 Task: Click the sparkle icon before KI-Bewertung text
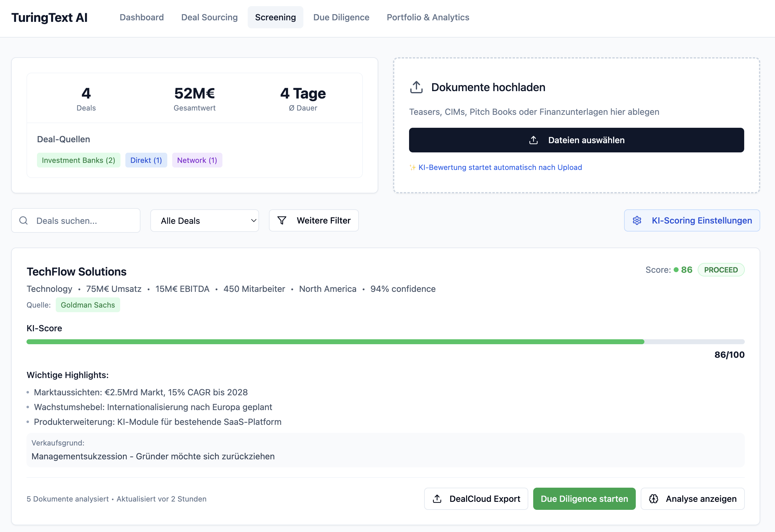pyautogui.click(x=412, y=167)
